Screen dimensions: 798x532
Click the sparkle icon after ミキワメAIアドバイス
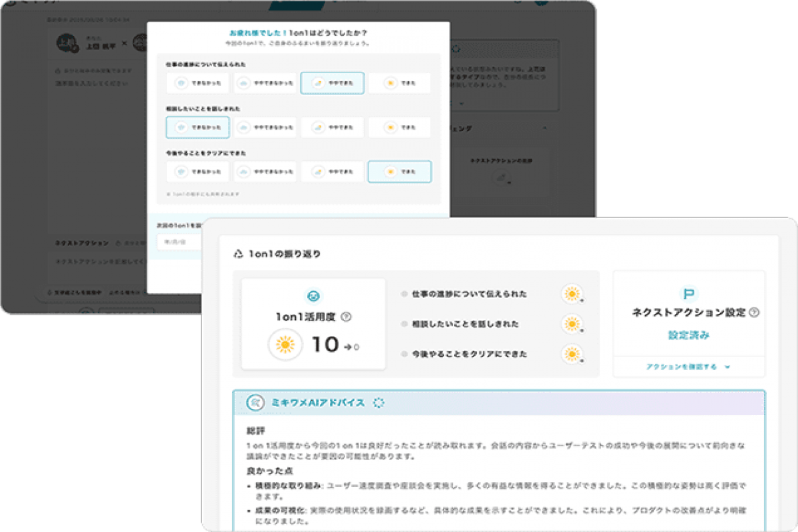379,403
